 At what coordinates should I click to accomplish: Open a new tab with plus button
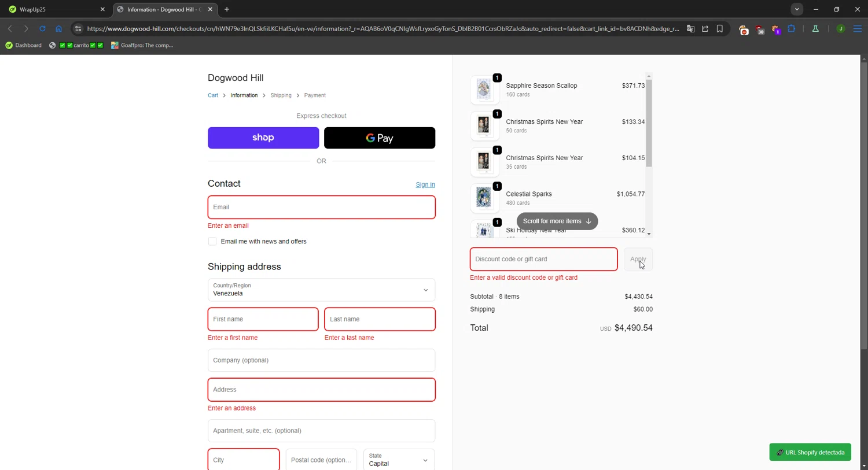pos(227,9)
